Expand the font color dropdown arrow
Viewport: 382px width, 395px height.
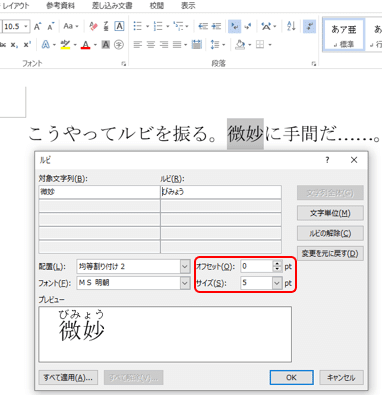95,45
